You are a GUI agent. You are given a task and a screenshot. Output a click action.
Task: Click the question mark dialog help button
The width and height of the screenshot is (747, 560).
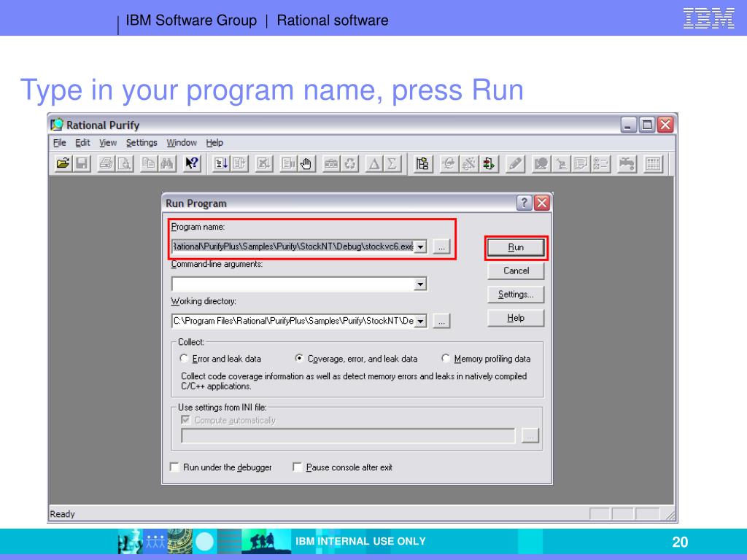coord(524,203)
